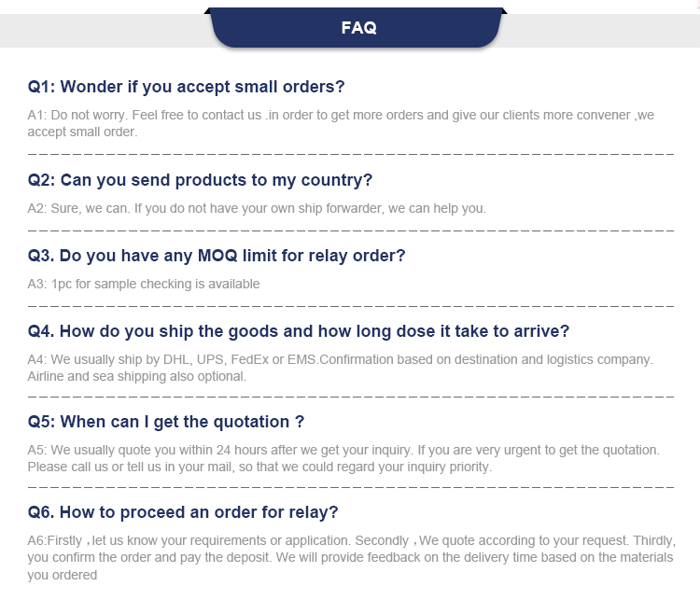Click the dashed divider below answer A5
700x600 pixels.
350,487
